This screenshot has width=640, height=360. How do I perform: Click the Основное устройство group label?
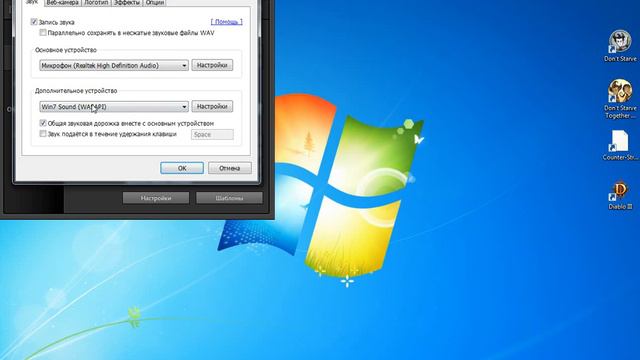pyautogui.click(x=66, y=50)
